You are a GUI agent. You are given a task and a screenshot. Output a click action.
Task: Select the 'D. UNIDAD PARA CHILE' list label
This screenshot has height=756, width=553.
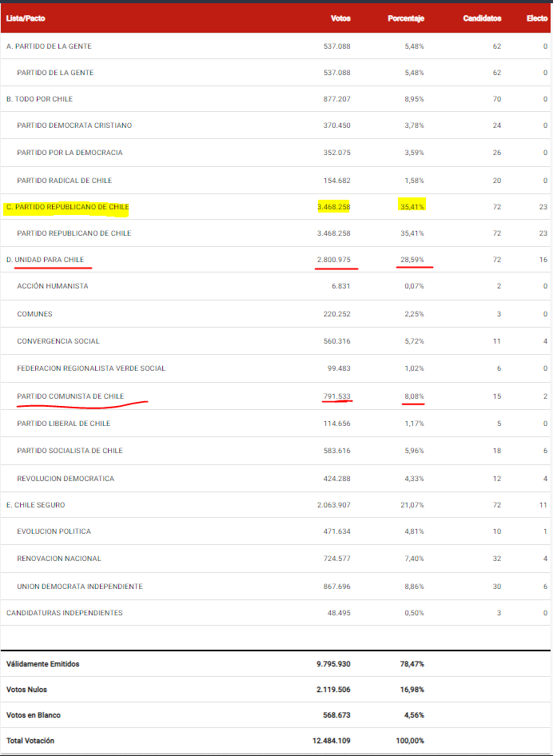(x=46, y=260)
